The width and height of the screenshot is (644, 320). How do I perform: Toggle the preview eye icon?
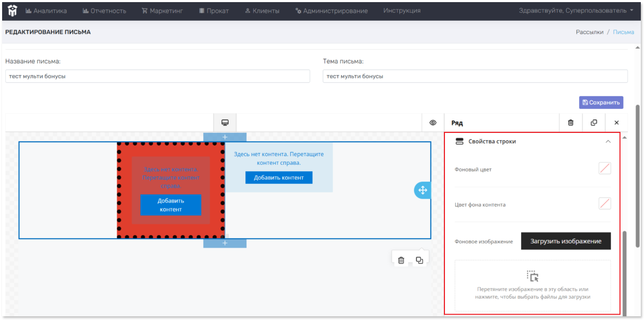pos(433,123)
